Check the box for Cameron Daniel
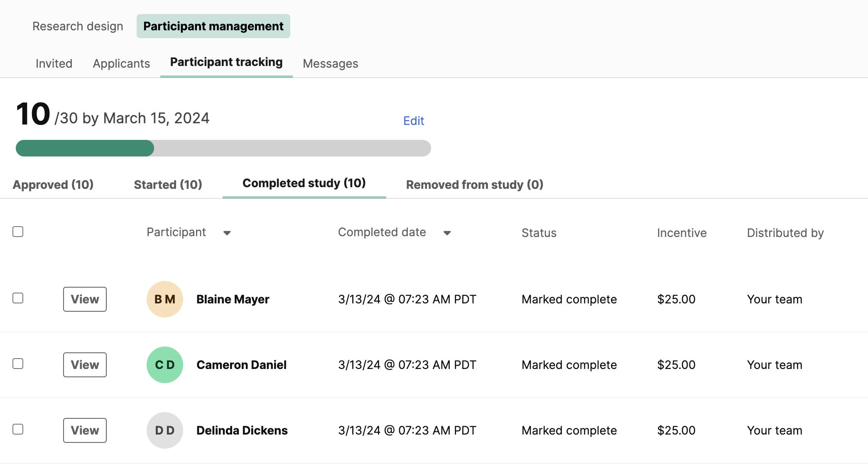Screen dimensions: 868x469 18,364
